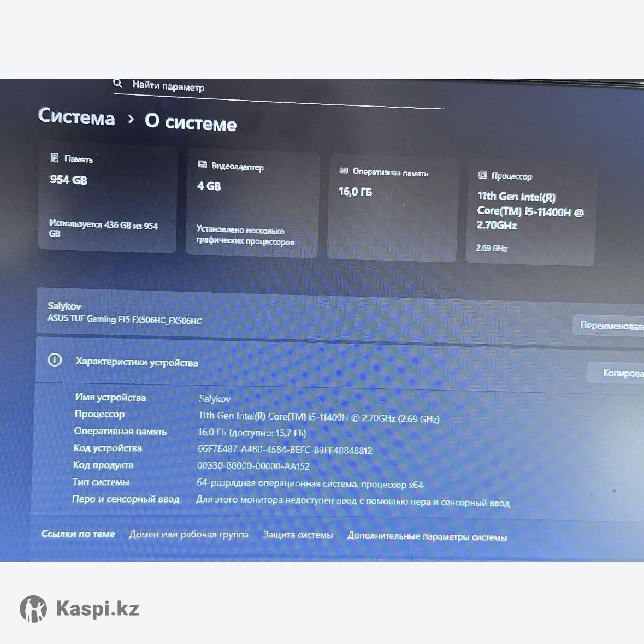Screen dimensions: 644x644
Task: Click the 'Процессор' chip icon
Action: coord(482,175)
